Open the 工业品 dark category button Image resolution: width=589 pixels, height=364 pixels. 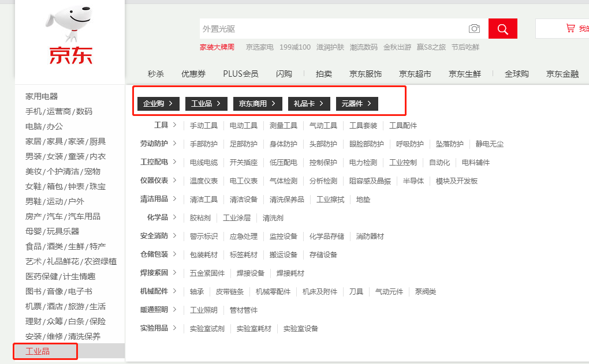point(206,104)
